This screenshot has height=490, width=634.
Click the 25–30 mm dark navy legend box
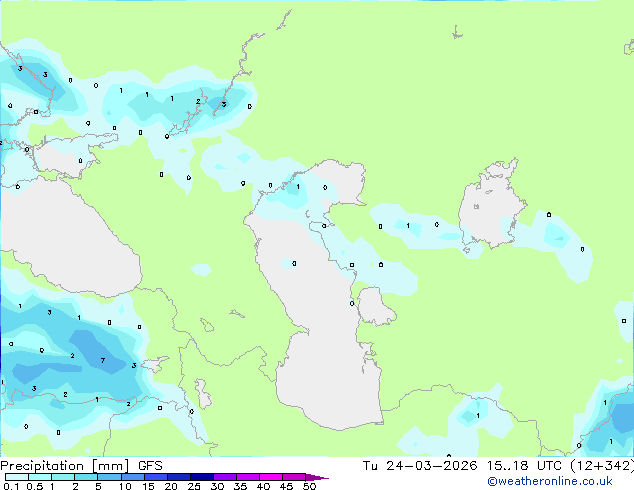202,477
